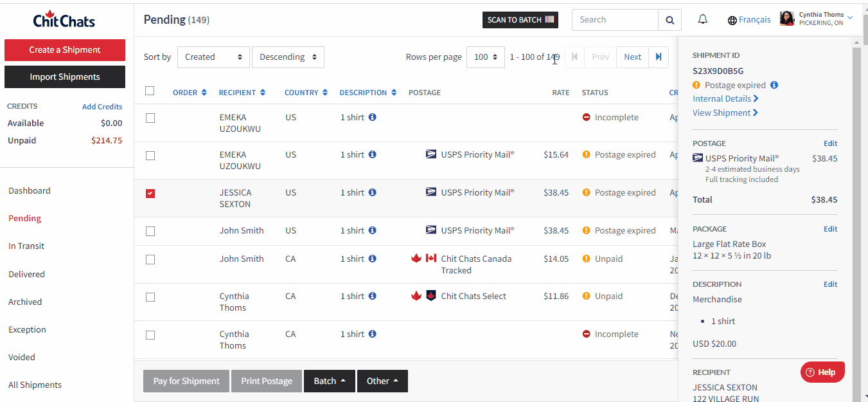Click the Chit Chats logo
This screenshot has width=868, height=402.
pos(64,19)
